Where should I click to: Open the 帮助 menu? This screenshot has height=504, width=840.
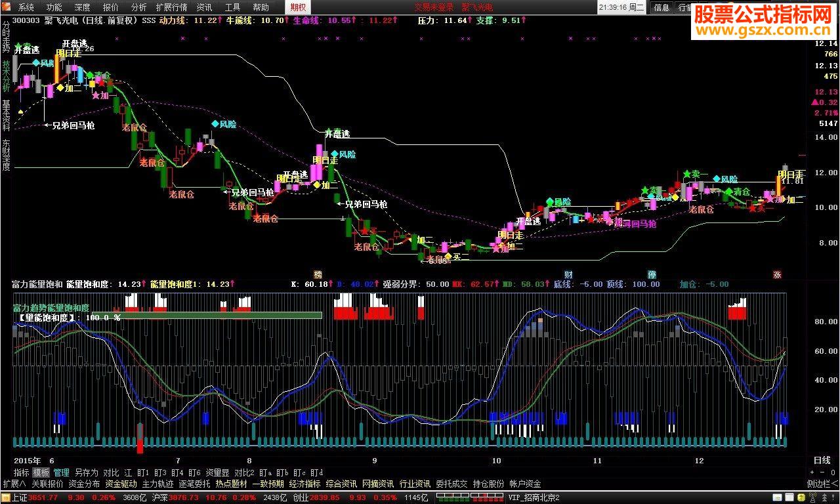[x=261, y=7]
